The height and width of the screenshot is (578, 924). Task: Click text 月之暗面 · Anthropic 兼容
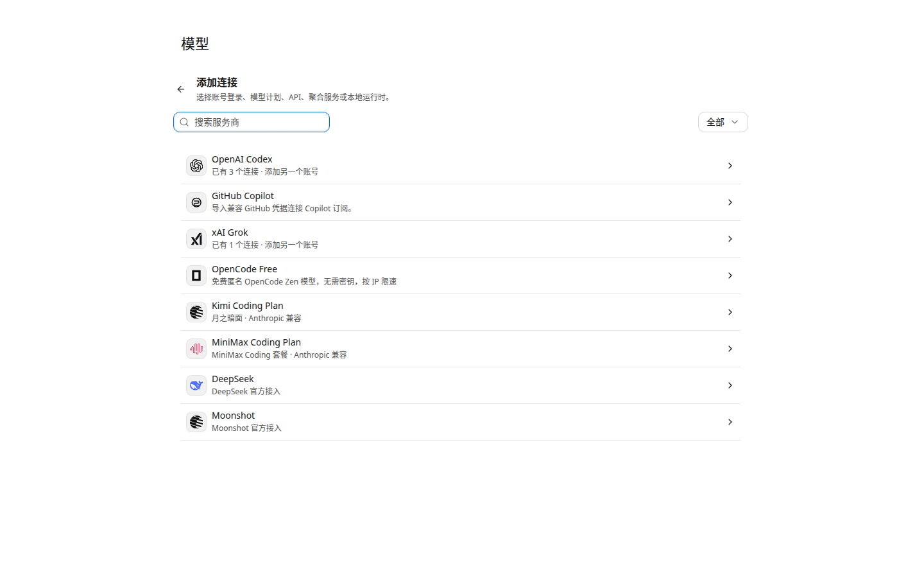point(257,318)
